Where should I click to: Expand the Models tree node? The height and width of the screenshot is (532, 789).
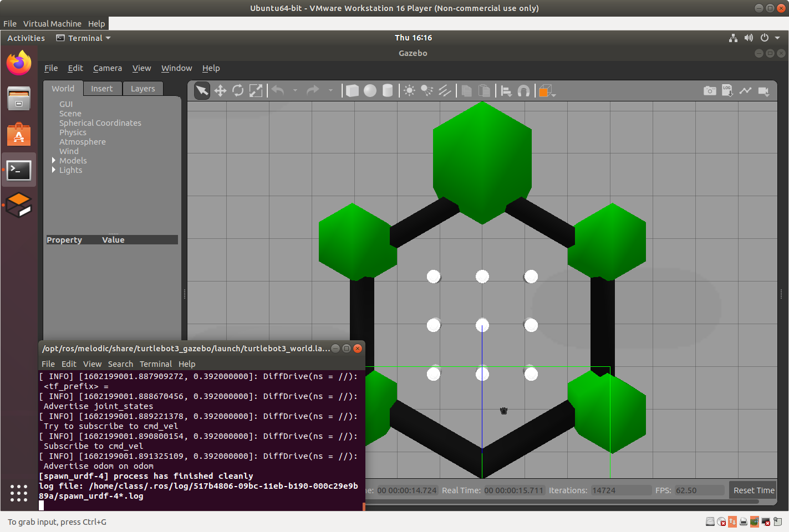[54, 161]
